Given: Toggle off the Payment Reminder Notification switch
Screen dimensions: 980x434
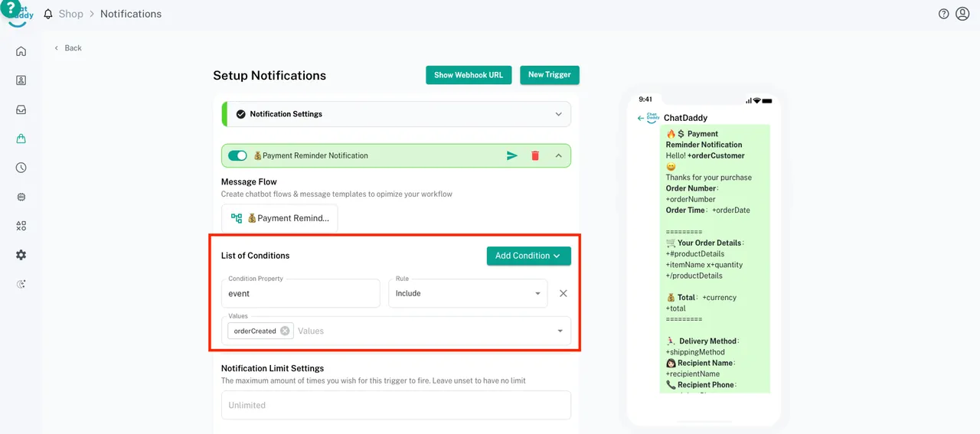Looking at the screenshot, I should (237, 155).
